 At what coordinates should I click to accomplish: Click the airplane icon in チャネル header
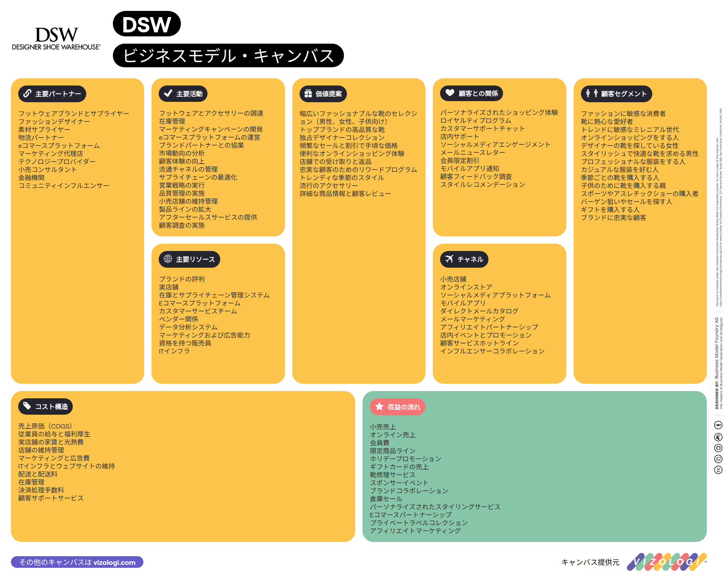[450, 259]
